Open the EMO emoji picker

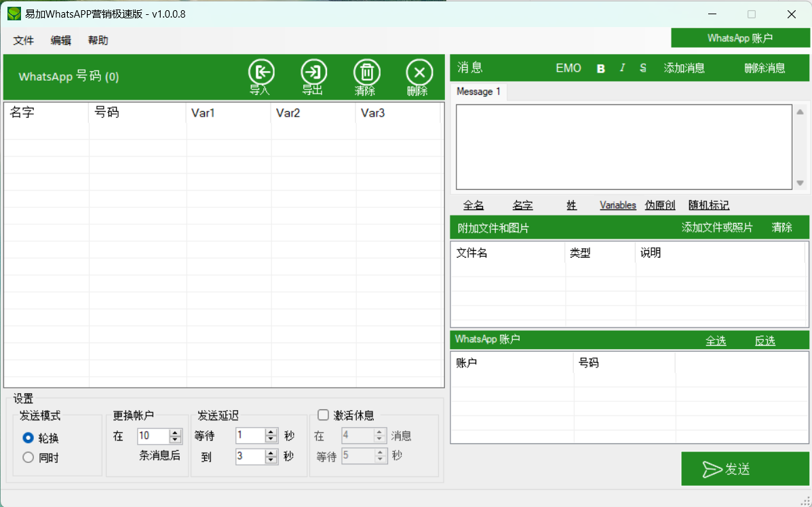point(568,68)
